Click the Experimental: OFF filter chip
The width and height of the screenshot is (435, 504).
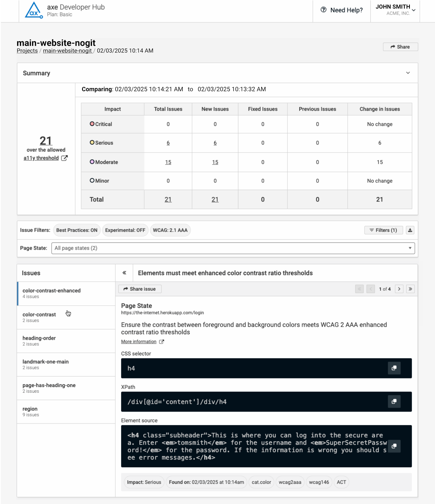pos(125,230)
